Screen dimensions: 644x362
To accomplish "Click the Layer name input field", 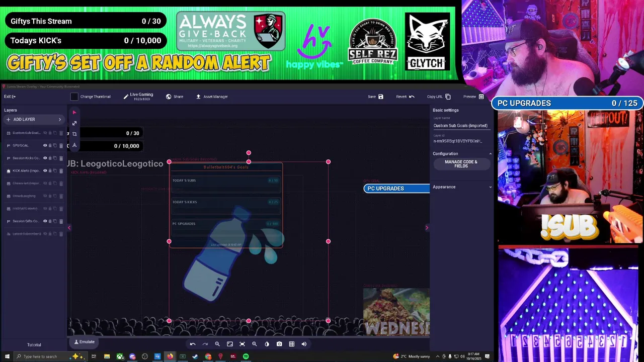I will tap(462, 126).
